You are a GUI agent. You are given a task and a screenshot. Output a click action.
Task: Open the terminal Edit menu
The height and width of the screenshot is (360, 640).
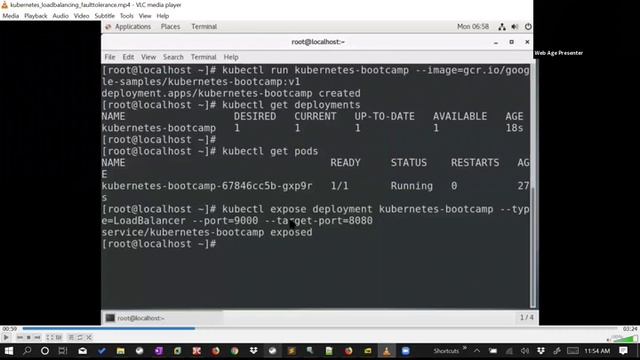coord(128,57)
